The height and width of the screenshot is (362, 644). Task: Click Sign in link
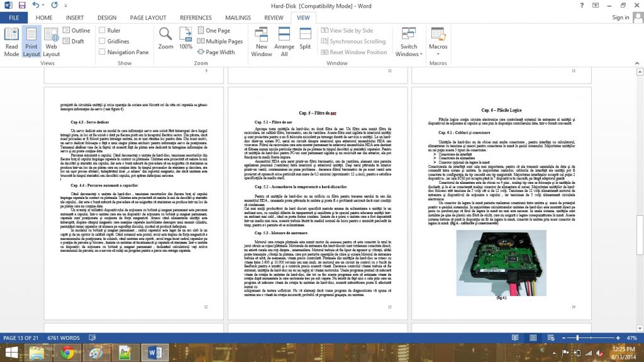620,18
